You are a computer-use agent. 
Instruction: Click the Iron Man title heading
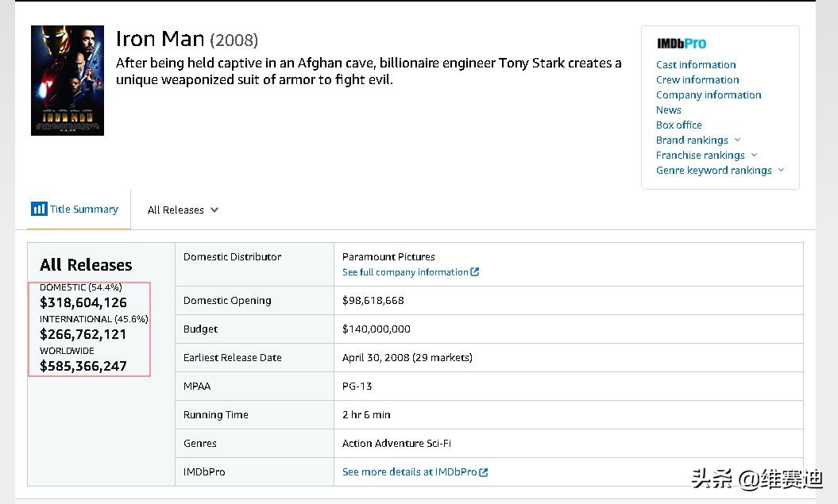160,39
